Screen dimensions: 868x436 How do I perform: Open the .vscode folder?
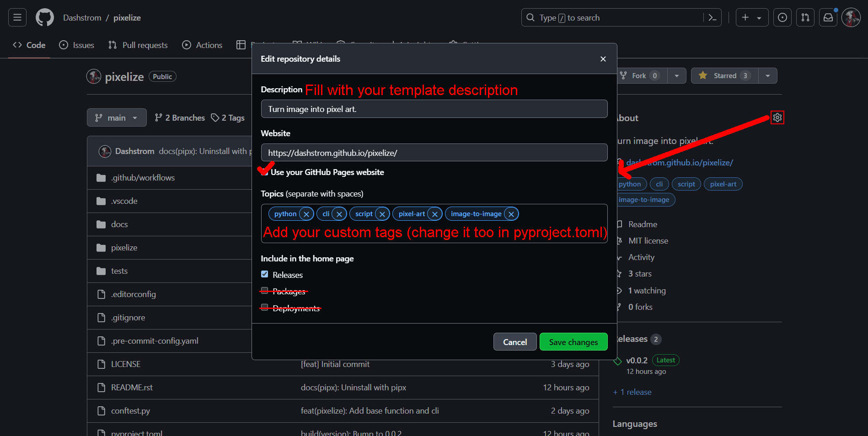click(124, 201)
